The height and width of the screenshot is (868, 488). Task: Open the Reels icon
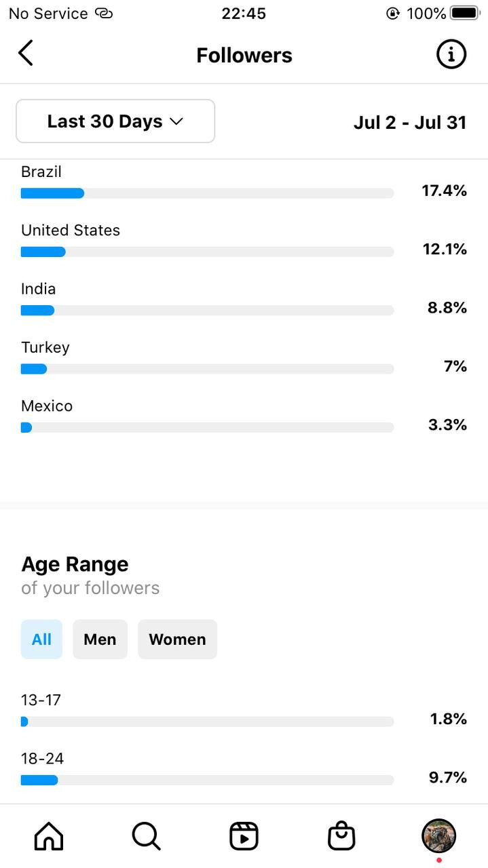244,835
